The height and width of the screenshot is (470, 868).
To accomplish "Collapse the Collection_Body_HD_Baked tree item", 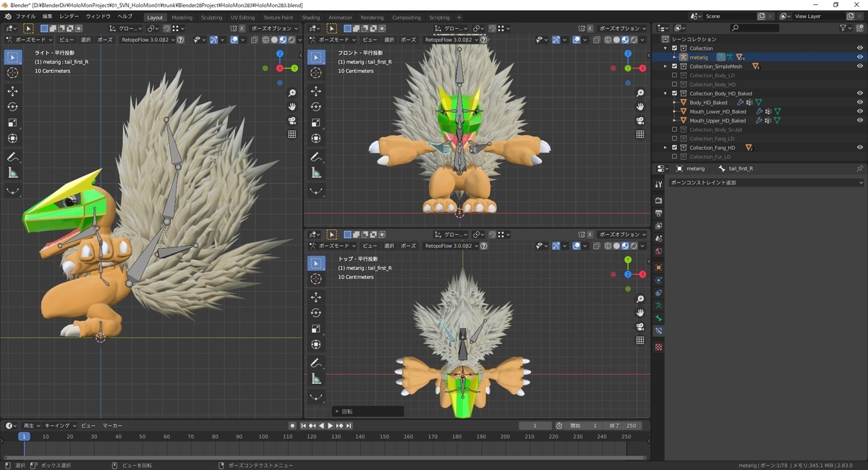I will 666,93.
